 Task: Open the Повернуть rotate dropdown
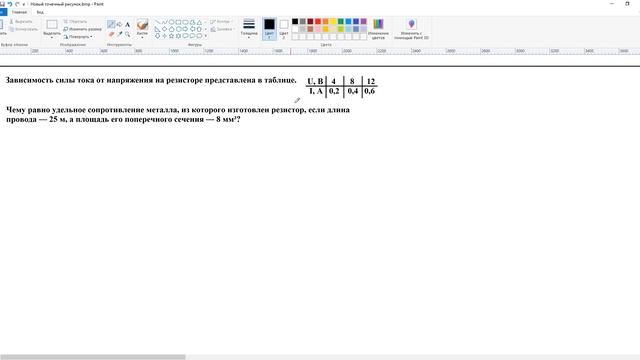pyautogui.click(x=78, y=37)
